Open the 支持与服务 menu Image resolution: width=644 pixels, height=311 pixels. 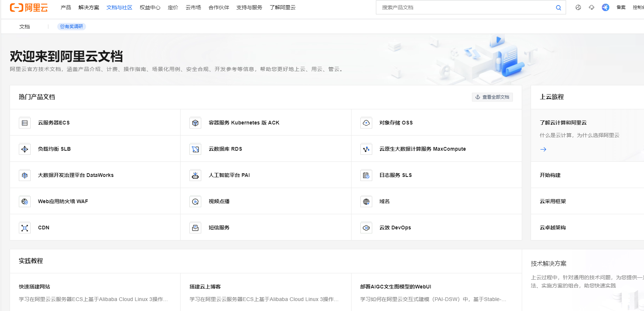[249, 7]
